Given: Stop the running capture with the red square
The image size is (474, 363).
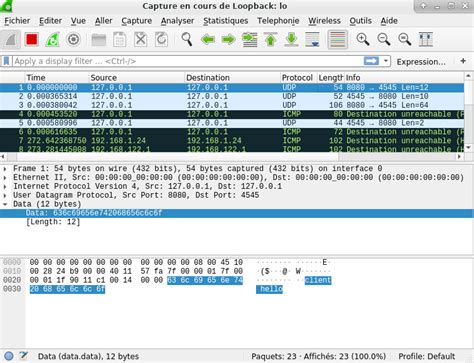Looking at the screenshot, I should tap(32, 40).
